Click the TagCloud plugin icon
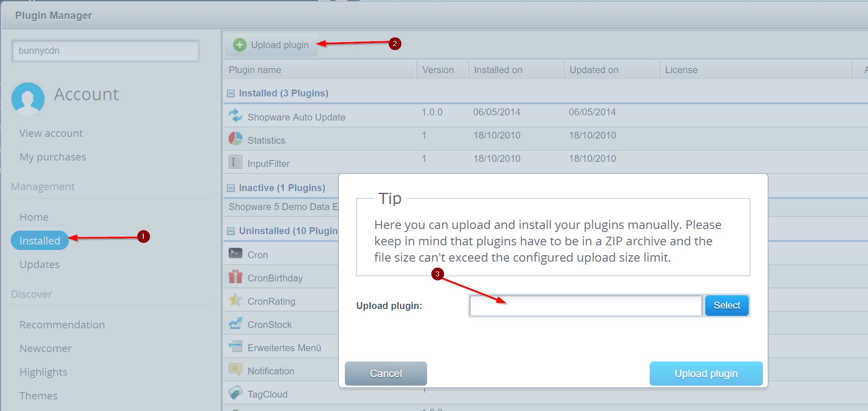868x411 pixels. point(236,392)
